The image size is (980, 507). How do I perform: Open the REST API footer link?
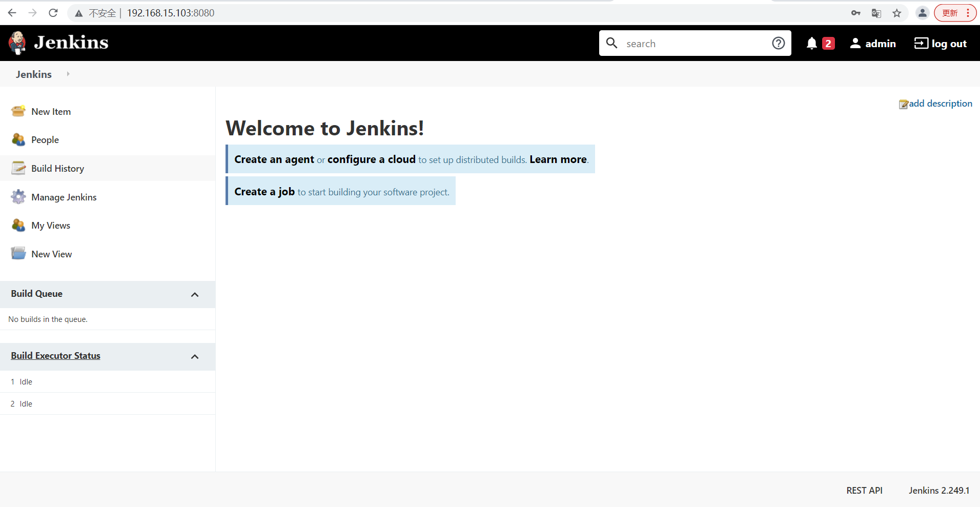tap(864, 490)
